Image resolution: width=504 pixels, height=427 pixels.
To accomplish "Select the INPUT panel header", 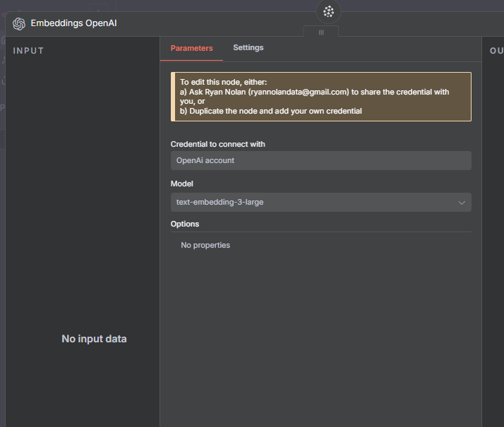I will pos(28,51).
